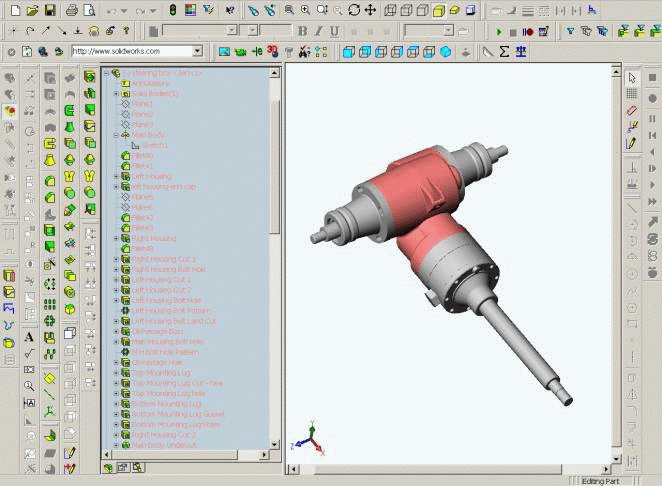662x486 pixels.
Task: Toggle Hidden Lines Visible display
Action: (406, 10)
